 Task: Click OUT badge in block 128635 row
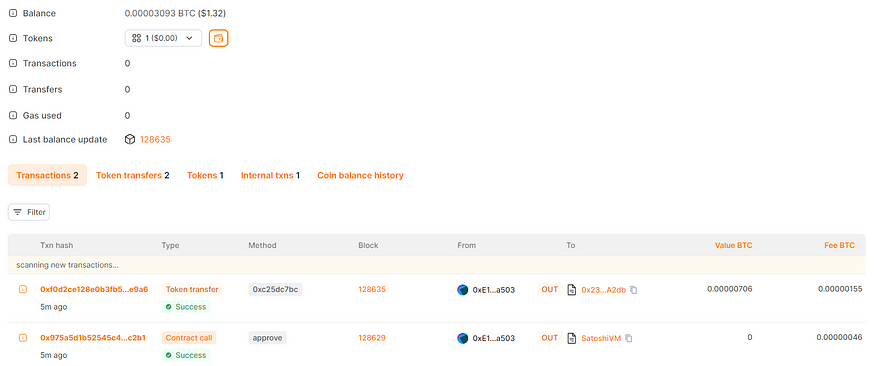(550, 289)
